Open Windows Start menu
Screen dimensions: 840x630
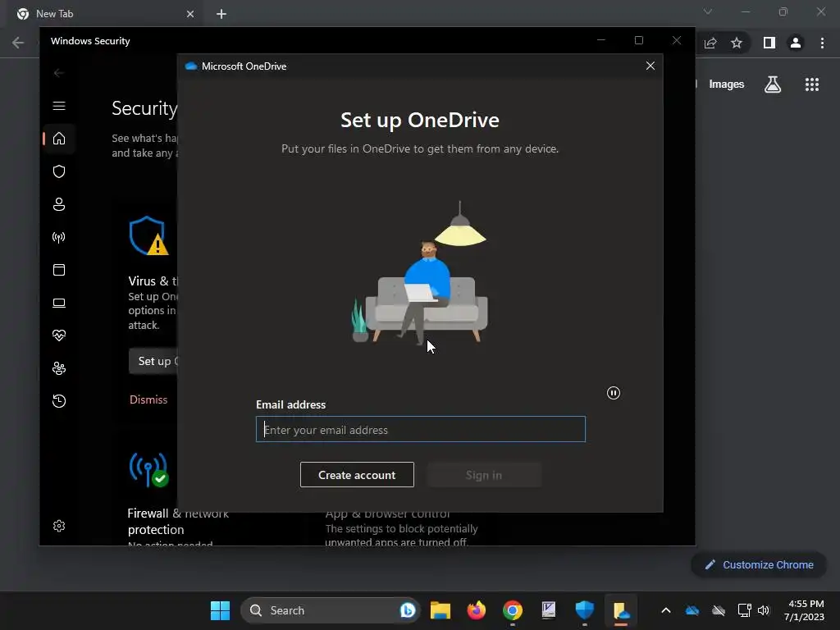pyautogui.click(x=220, y=610)
